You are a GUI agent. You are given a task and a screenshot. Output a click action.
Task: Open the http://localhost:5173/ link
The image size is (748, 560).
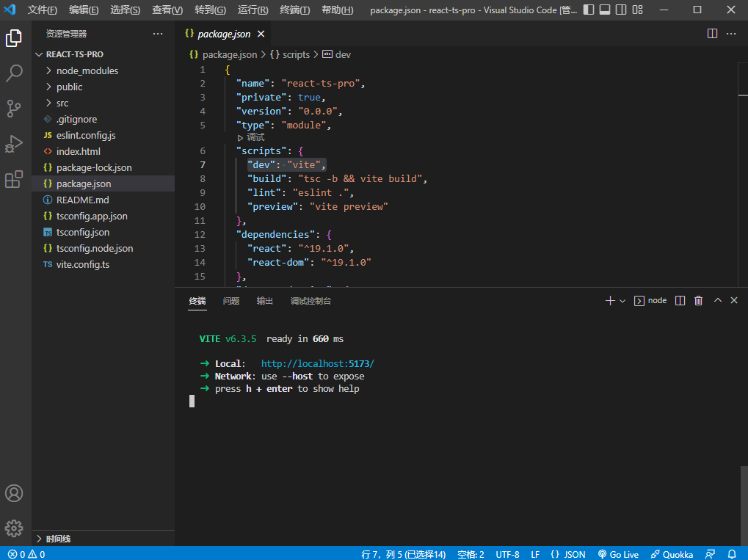coord(318,363)
